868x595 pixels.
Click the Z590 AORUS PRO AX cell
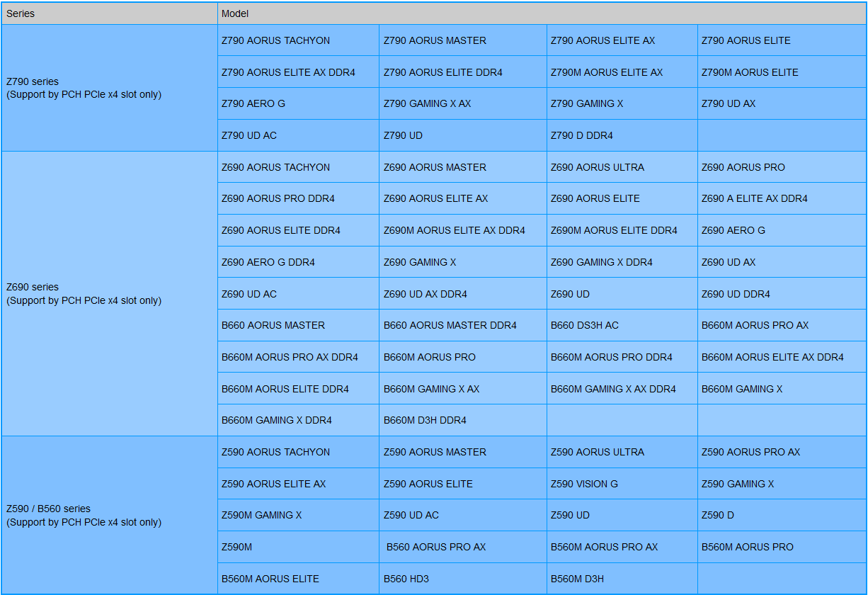tap(782, 452)
